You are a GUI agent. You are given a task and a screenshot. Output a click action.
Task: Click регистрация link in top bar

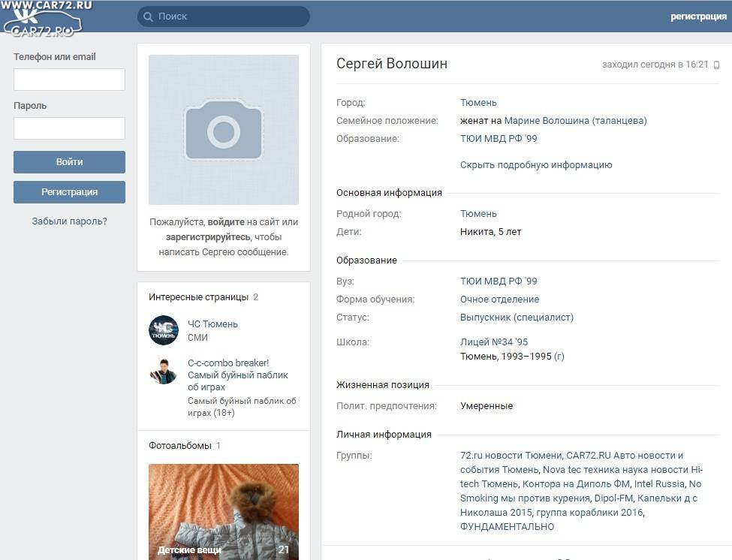tap(698, 17)
